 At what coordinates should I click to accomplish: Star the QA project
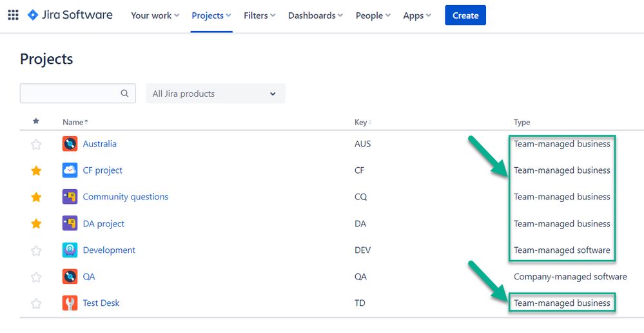pos(36,277)
